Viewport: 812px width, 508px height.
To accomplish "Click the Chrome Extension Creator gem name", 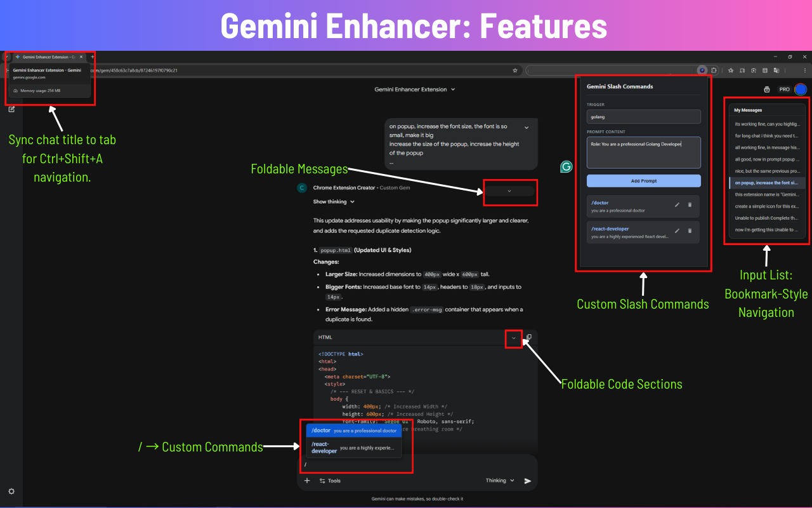I will [344, 188].
